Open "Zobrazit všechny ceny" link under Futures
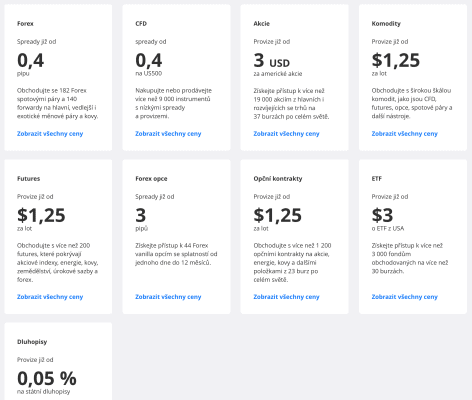Image resolution: width=472 pixels, height=400 pixels. [50, 297]
